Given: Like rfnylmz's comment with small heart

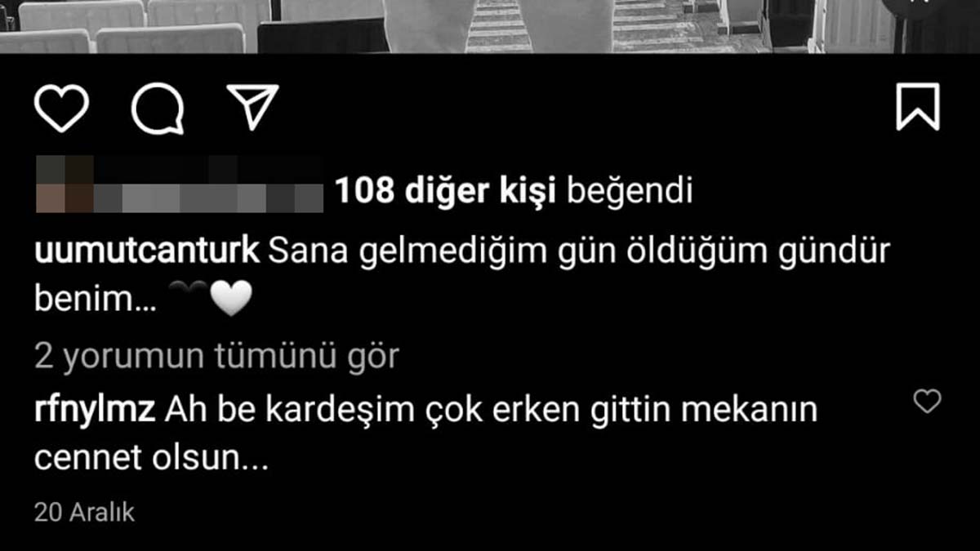Looking at the screenshot, I should point(927,401).
